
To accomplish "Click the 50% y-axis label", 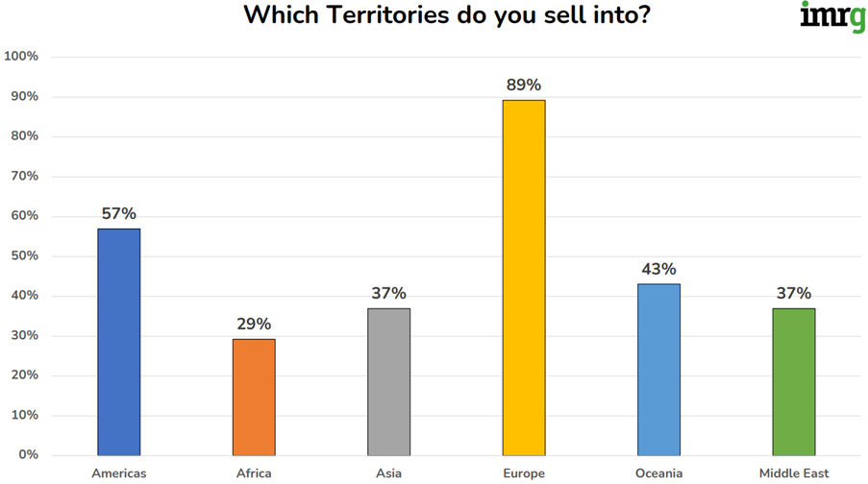I will pos(24,256).
